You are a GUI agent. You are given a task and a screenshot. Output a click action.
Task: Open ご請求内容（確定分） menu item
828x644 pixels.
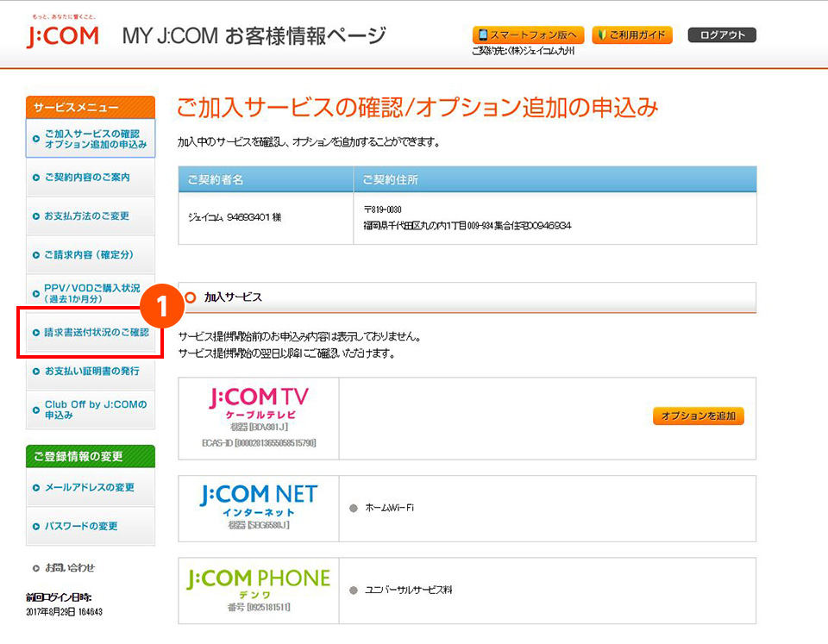click(91, 254)
